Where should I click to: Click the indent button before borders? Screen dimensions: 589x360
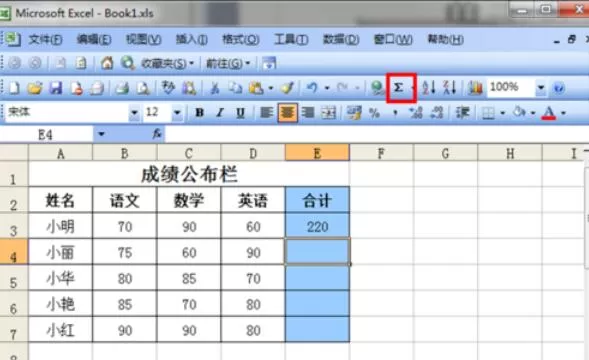coord(462,112)
